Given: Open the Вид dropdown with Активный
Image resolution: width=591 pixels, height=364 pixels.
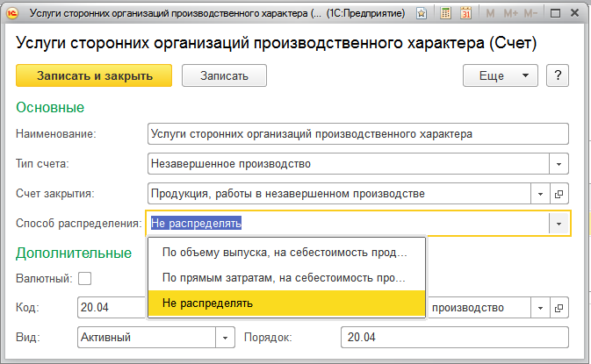Looking at the screenshot, I should click(226, 337).
